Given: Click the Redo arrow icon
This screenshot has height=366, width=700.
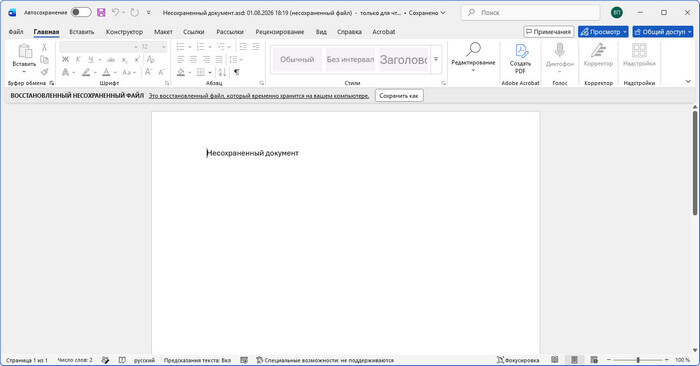Looking at the screenshot, I should click(x=134, y=12).
